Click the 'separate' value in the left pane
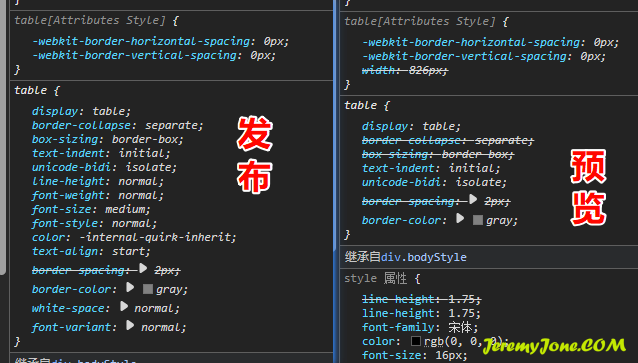The width and height of the screenshot is (638, 363). pyautogui.click(x=171, y=125)
